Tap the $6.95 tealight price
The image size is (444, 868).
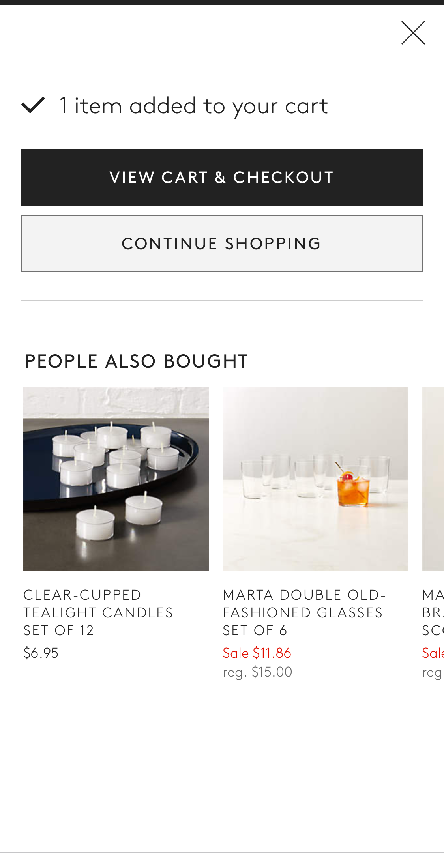[x=41, y=653]
